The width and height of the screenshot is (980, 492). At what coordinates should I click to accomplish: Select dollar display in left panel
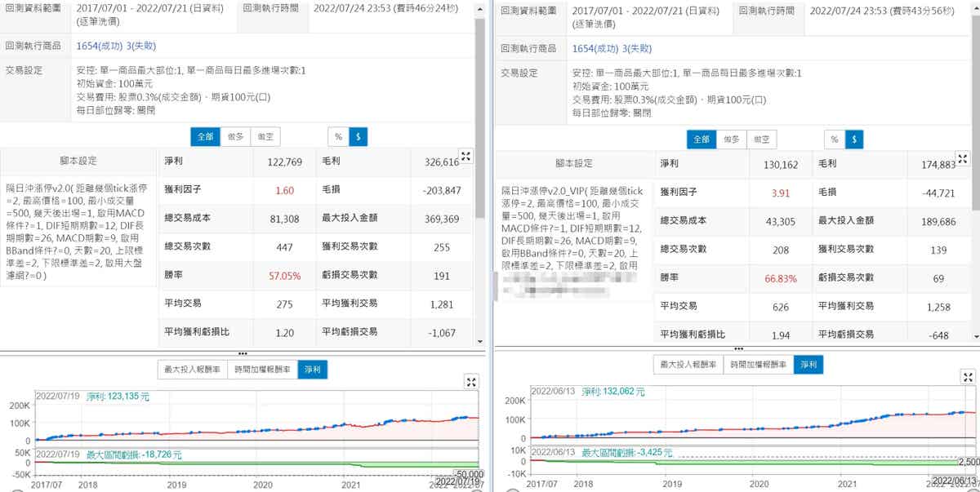(x=359, y=136)
